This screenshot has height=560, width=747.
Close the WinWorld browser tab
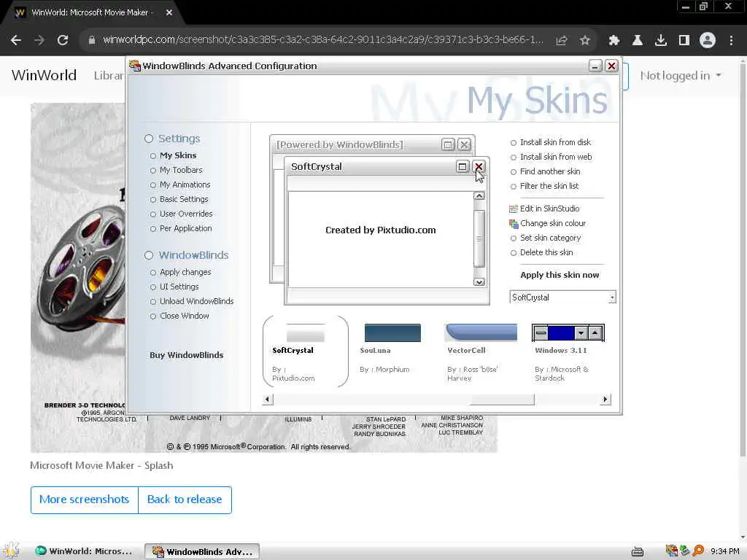169,13
